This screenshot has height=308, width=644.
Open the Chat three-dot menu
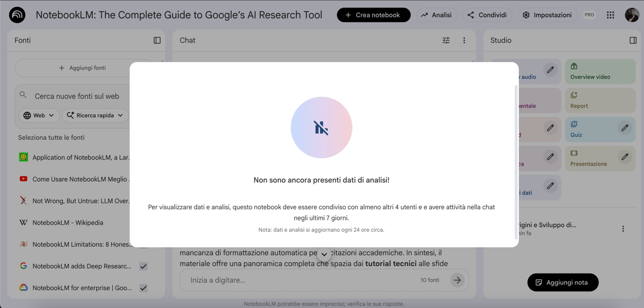464,40
